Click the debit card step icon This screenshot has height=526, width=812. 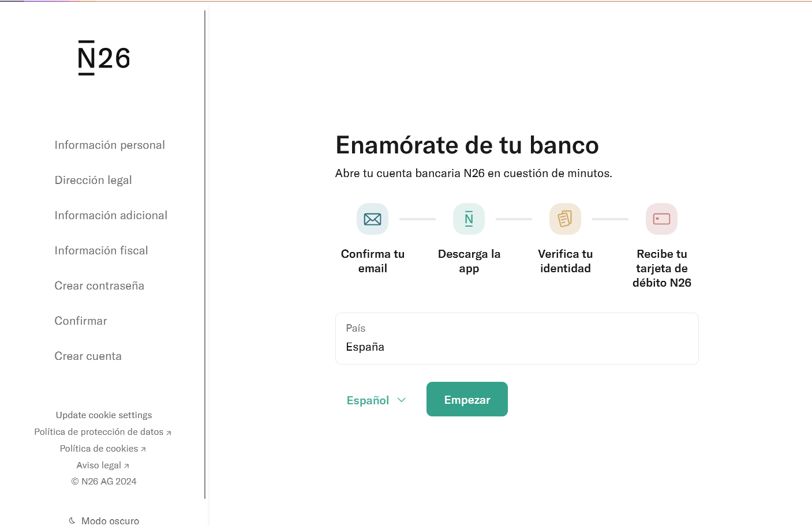click(x=662, y=219)
